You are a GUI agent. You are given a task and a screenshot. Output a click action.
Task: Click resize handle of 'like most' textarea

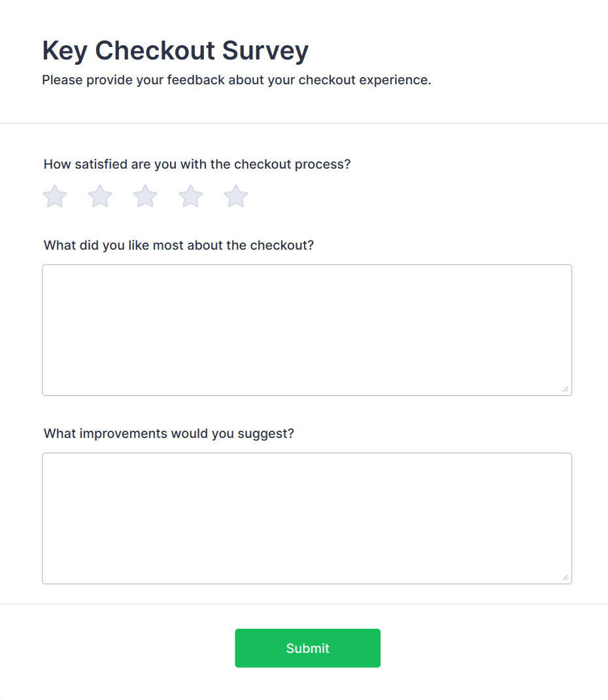tap(566, 390)
